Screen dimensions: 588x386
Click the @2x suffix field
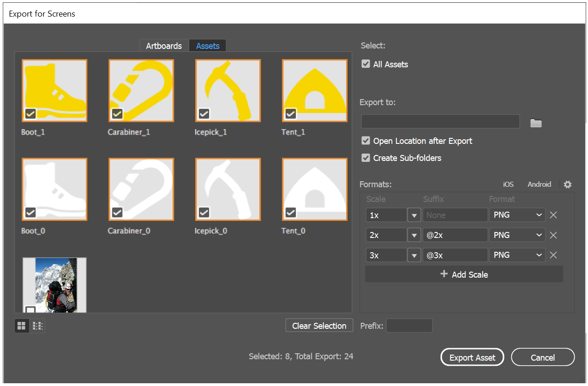click(455, 235)
